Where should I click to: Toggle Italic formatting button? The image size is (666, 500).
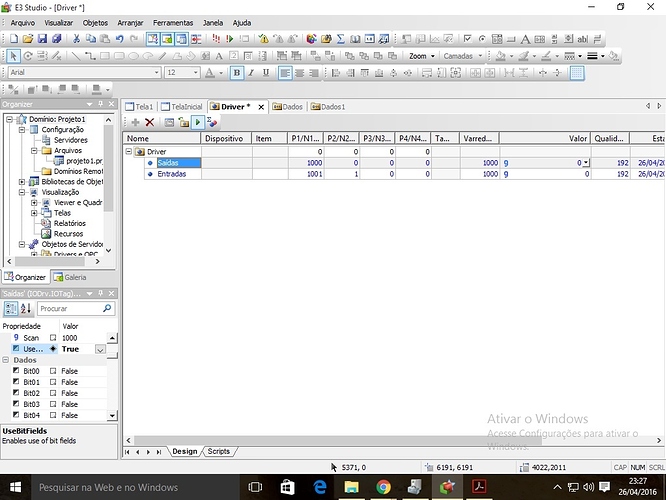point(251,73)
